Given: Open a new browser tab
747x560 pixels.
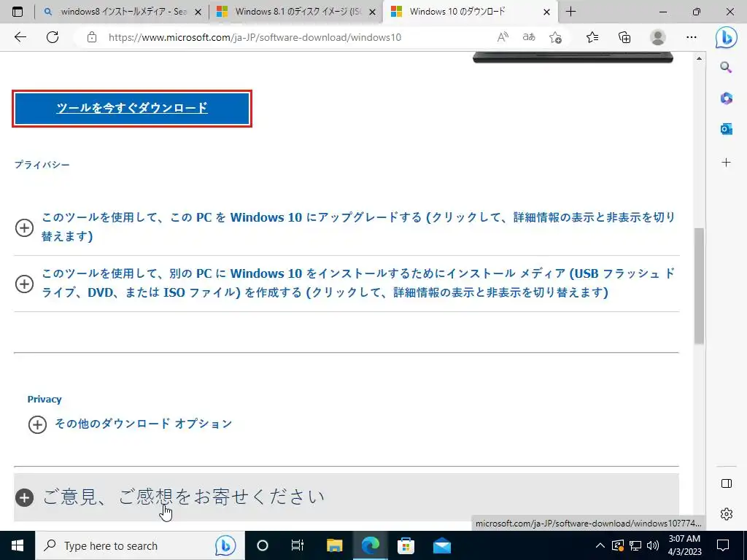Looking at the screenshot, I should 570,12.
